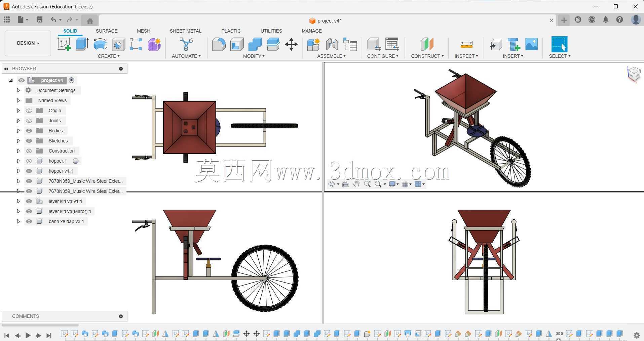Screen dimensions: 644x341
Task: Show the Construction folder
Action: (29, 151)
